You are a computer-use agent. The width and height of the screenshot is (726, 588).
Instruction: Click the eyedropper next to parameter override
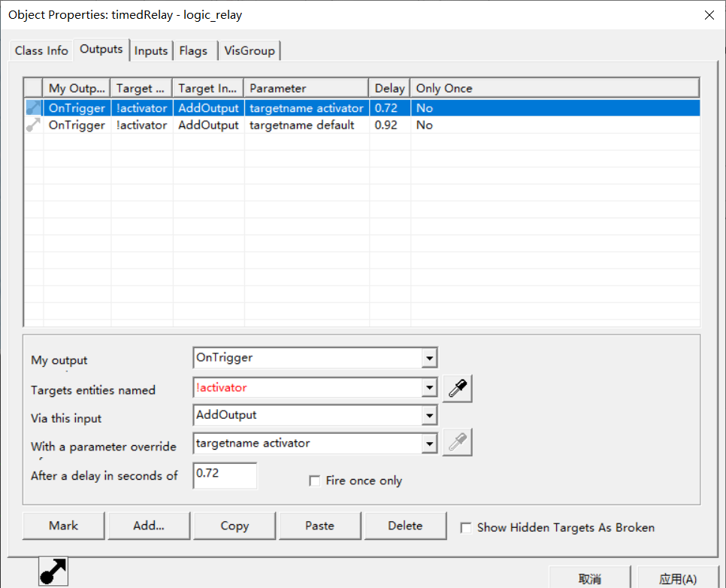click(458, 443)
